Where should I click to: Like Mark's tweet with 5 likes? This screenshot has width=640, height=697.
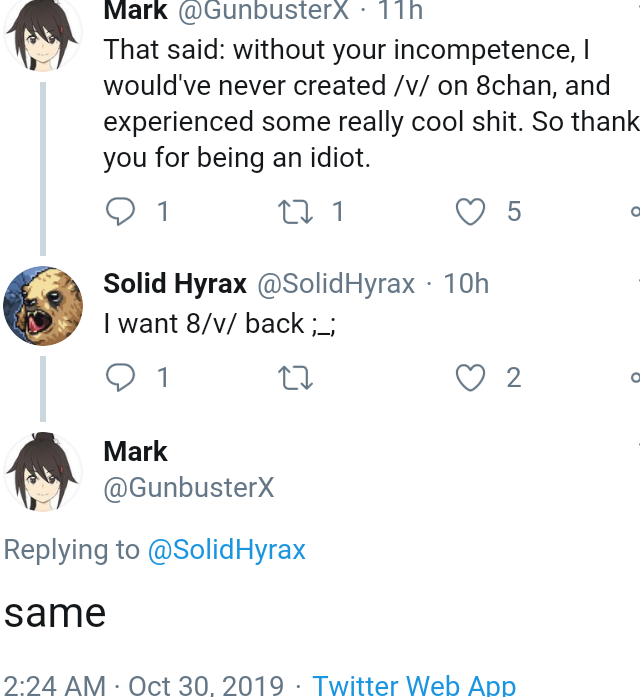tap(470, 211)
